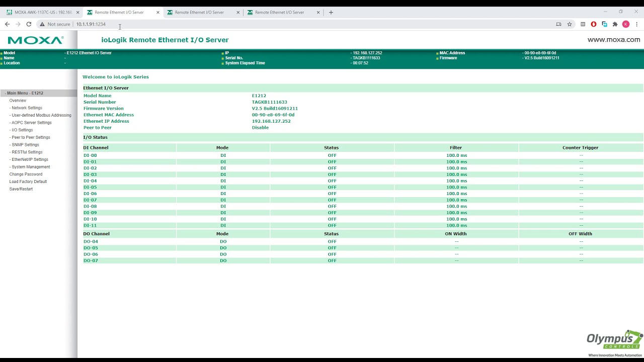Click the browser forward arrow

point(18,24)
